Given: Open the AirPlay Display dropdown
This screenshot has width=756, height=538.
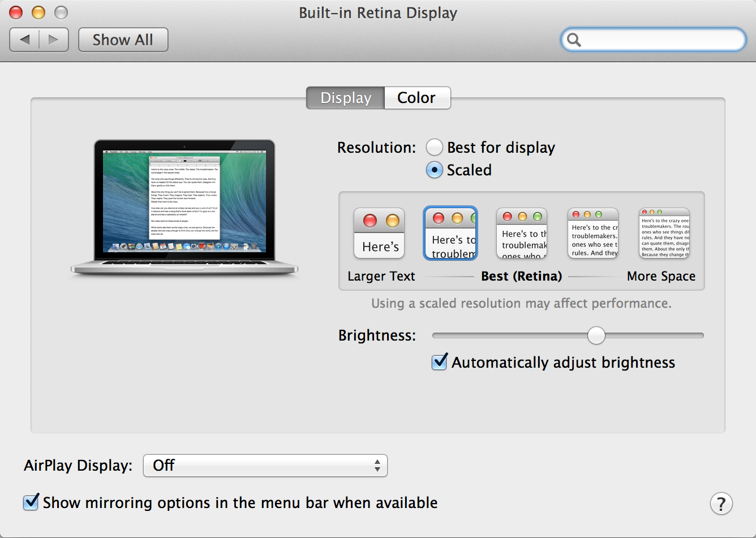Looking at the screenshot, I should tap(265, 466).
